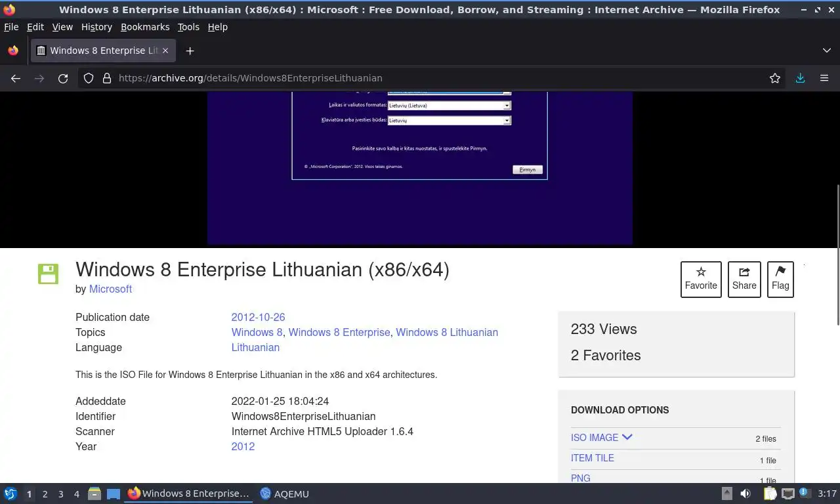Open the Year 2012 link
Screen dimensions: 840x504
(x=243, y=446)
